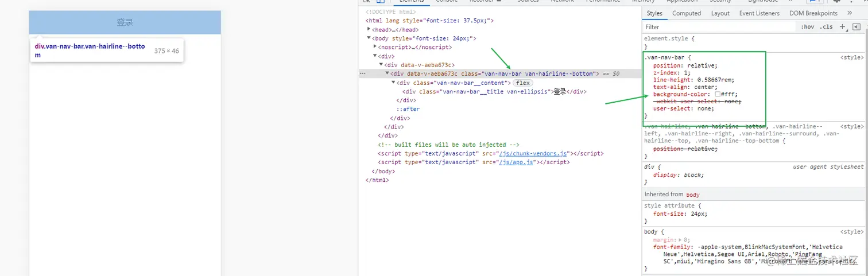
Task: Open the style source link of body rule
Action: pos(852,232)
